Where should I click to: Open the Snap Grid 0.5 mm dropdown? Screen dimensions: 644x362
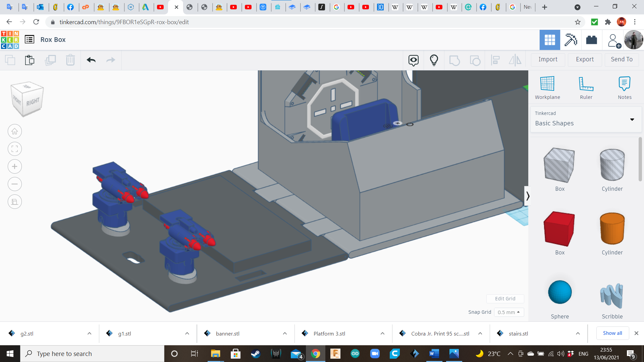[x=508, y=312]
